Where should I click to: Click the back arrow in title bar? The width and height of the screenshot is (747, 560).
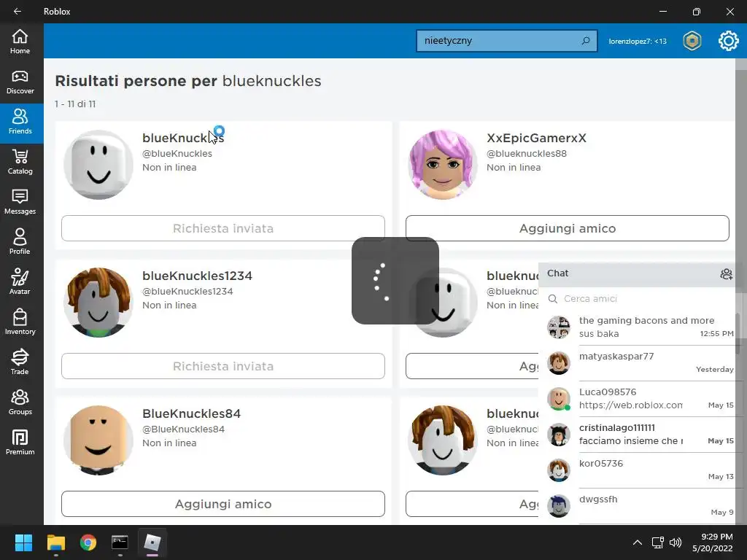18,12
